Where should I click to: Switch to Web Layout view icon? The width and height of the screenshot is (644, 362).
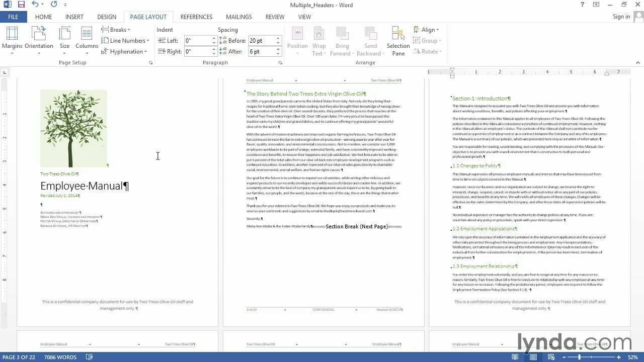[x=551, y=357]
